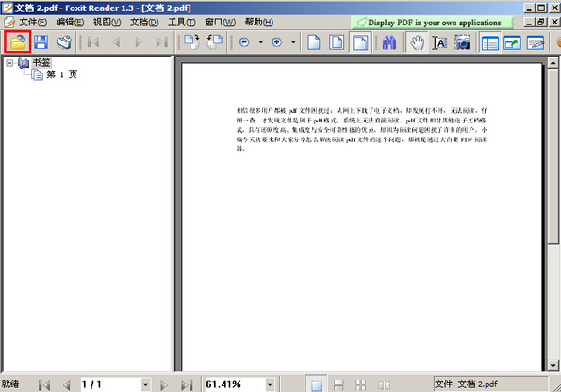Screen dimensions: 561x392
Task: Open the 61.41% zoom dropdown
Action: 270,384
